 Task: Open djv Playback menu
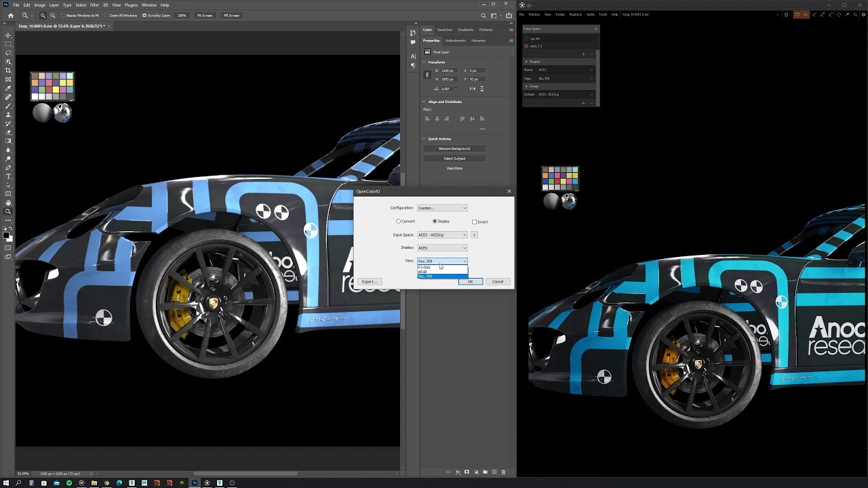point(576,14)
